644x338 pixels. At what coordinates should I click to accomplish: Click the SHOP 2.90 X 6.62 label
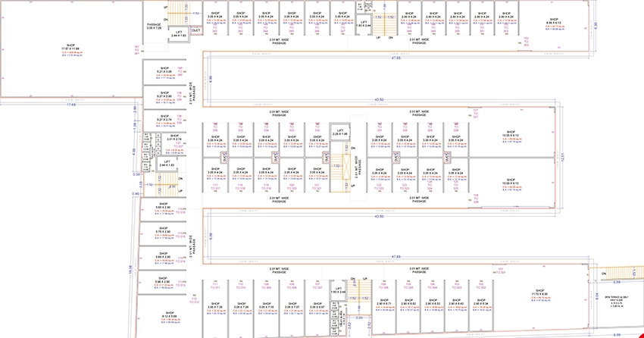408,302
